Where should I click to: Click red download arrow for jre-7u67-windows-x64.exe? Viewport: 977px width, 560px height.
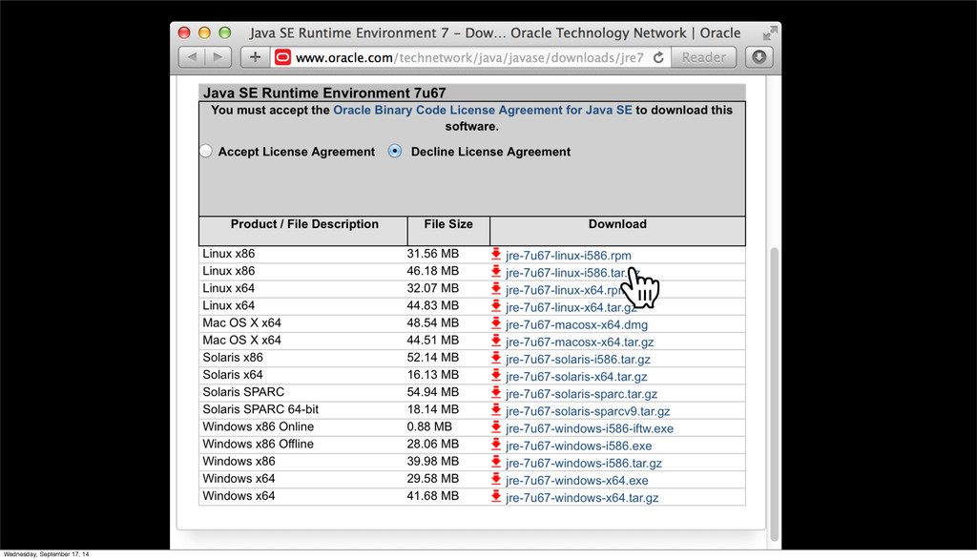point(496,480)
